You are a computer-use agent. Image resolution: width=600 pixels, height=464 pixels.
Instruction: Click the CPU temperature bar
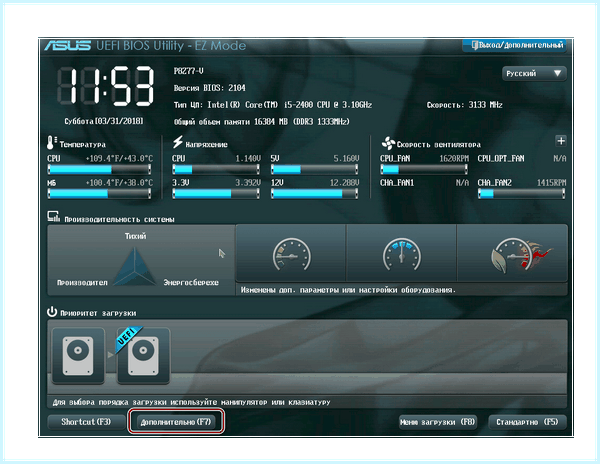(99, 169)
